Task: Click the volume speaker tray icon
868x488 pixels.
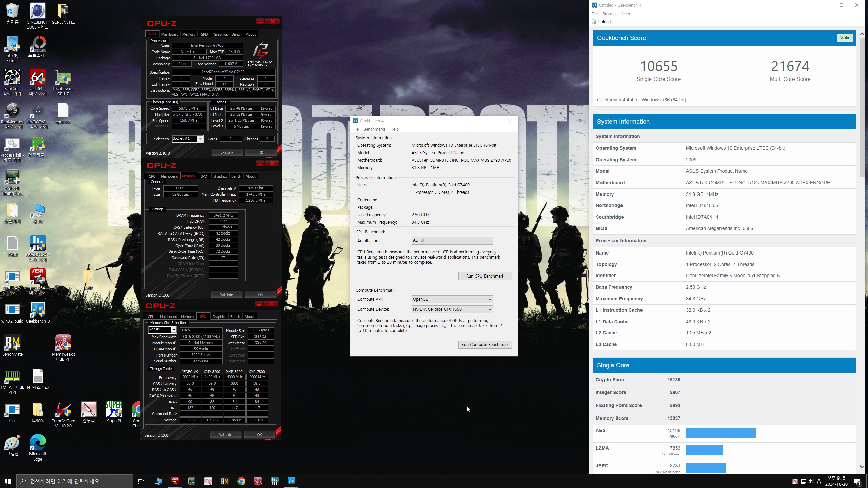Action: point(811,481)
